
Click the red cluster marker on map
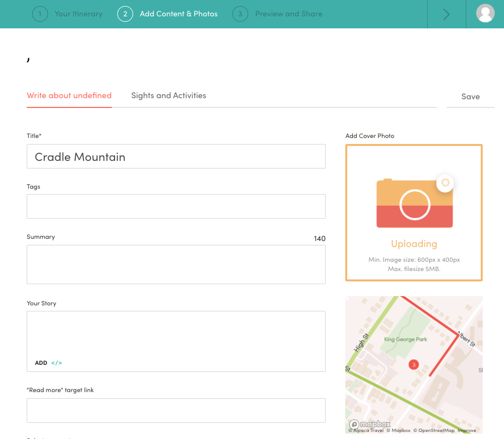click(413, 364)
